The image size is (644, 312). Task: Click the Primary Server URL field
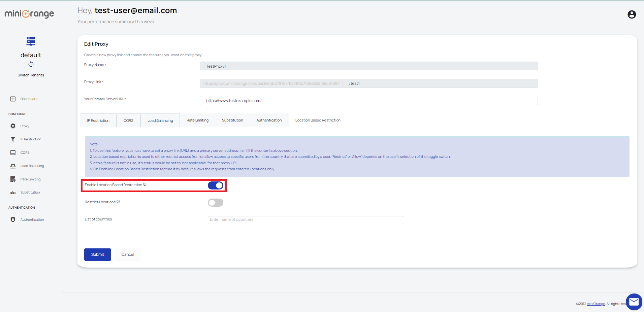(x=368, y=100)
